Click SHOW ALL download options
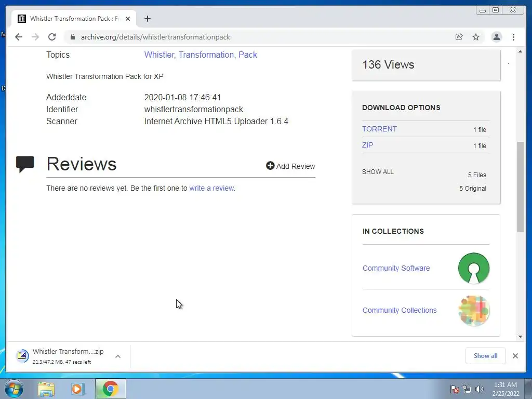The image size is (532, 399). click(x=378, y=171)
